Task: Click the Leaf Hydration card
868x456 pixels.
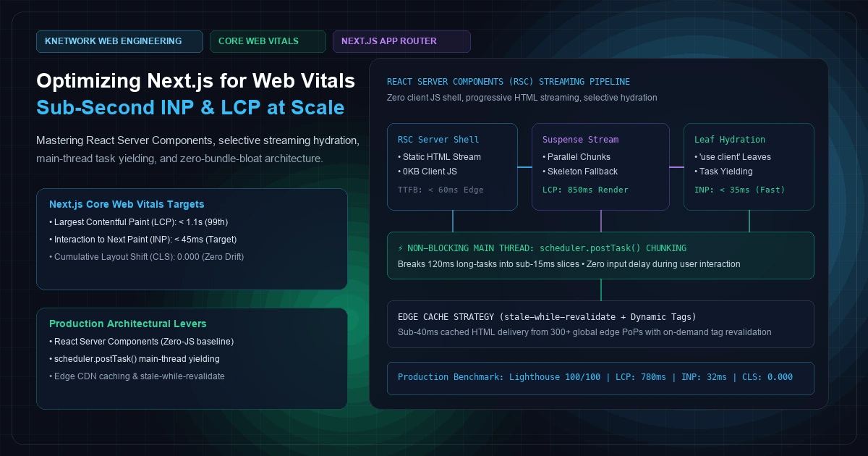Action: pos(749,166)
